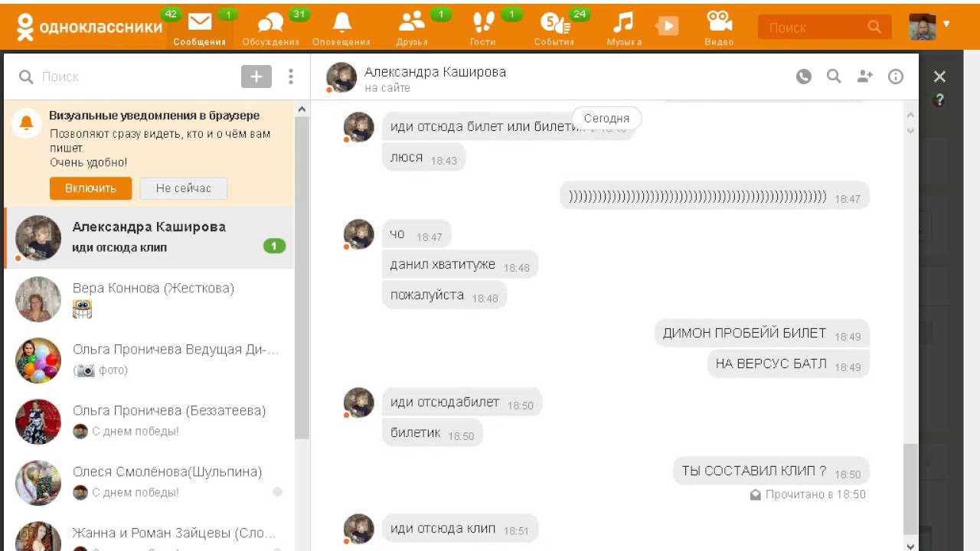Click the Включить button
Viewport: 980px width, 551px height.
coord(90,188)
